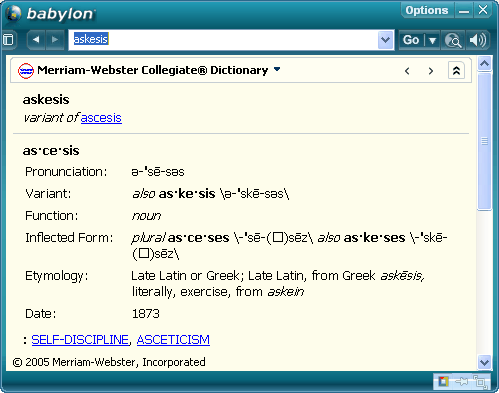Open the Go button dropdown arrow
Screen dimensions: 499x393
(x=432, y=40)
